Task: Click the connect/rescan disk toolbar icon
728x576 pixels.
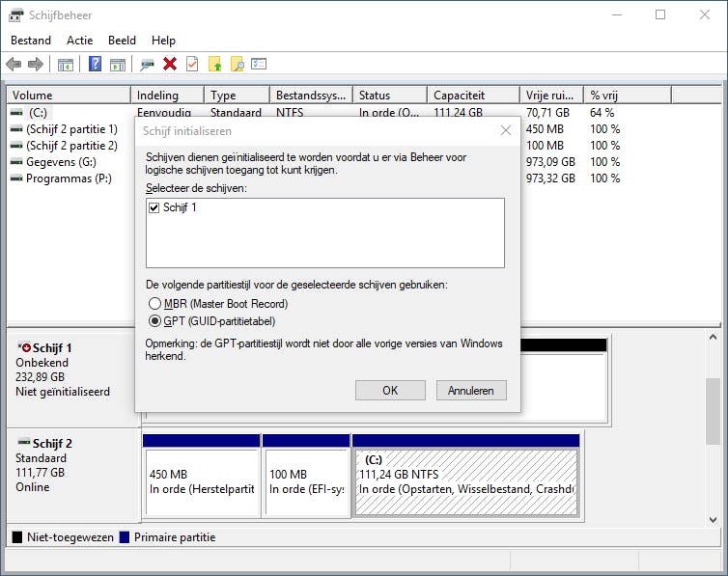Action: pos(147,65)
